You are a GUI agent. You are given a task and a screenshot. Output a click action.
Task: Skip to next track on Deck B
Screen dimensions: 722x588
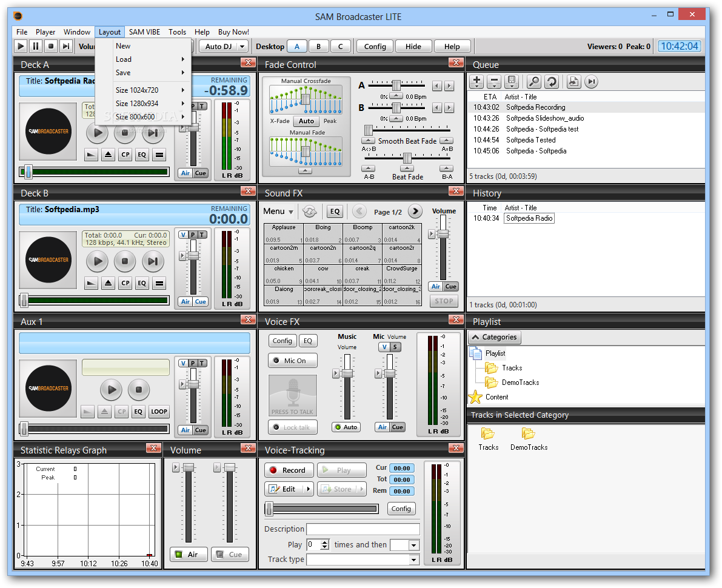point(153,261)
